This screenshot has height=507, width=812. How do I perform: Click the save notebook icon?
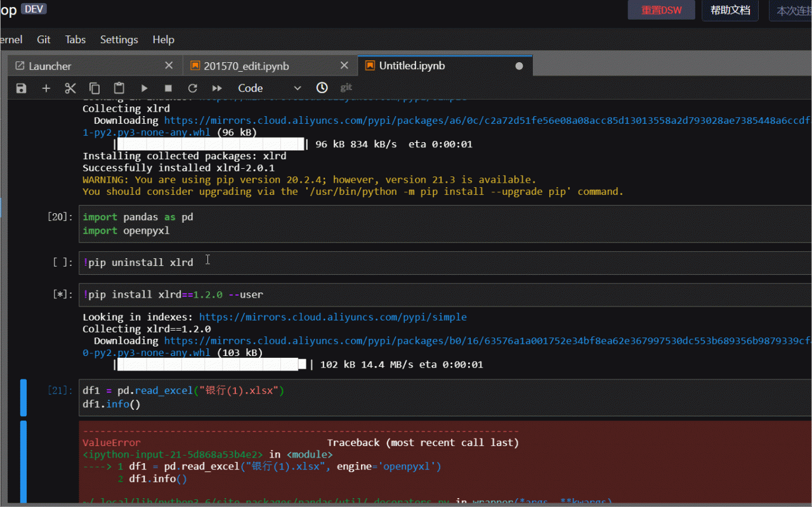point(22,88)
